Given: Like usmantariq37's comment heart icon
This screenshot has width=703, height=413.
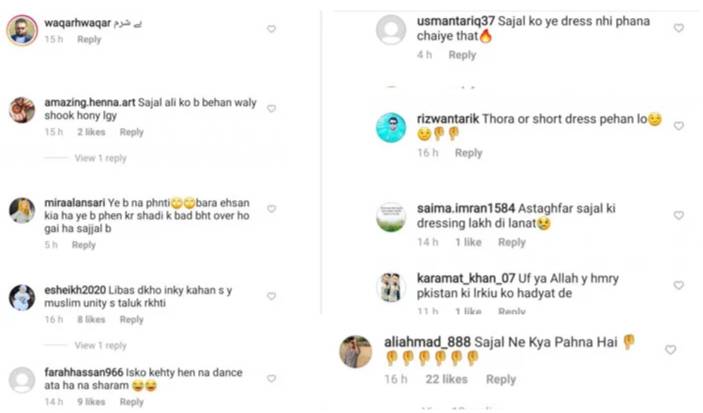Looking at the screenshot, I should point(679,28).
